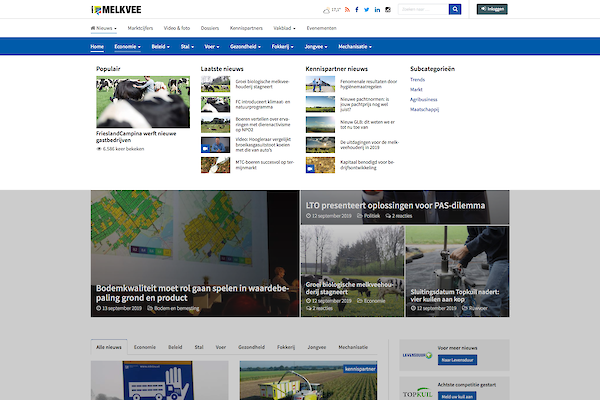600x400 pixels.
Task: Visit the Twitter profile icon
Action: (365, 9)
